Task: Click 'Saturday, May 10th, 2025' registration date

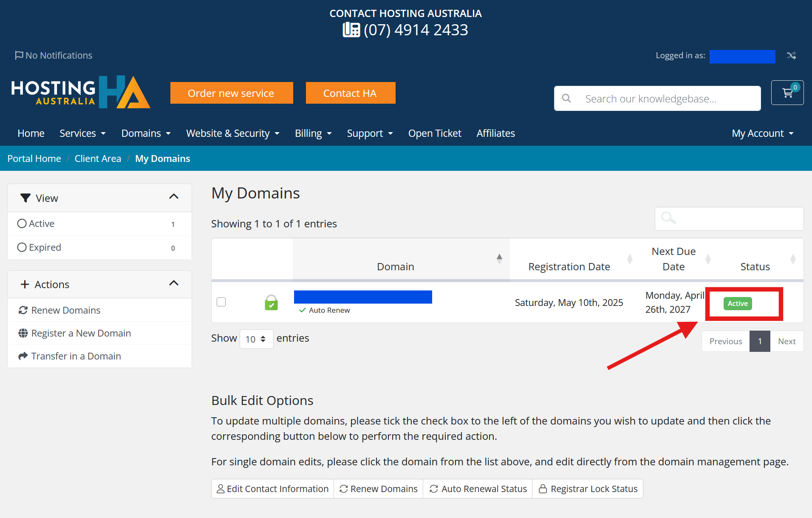Action: pyautogui.click(x=569, y=303)
